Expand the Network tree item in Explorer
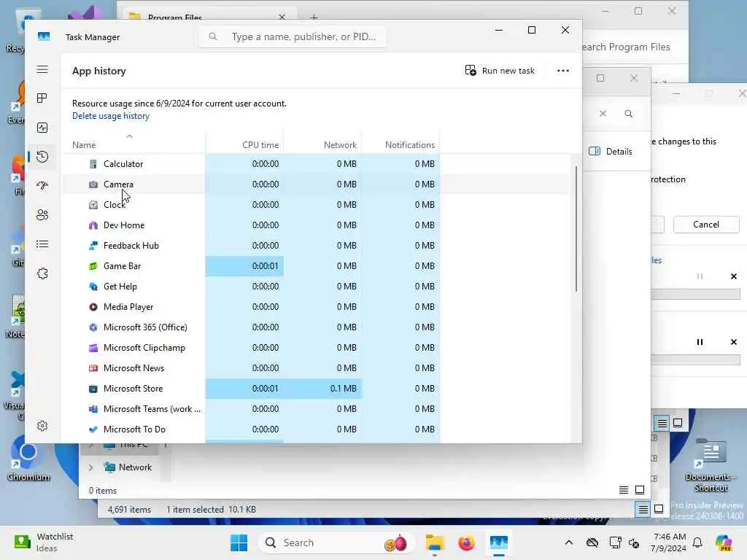The width and height of the screenshot is (747, 560). [x=90, y=467]
